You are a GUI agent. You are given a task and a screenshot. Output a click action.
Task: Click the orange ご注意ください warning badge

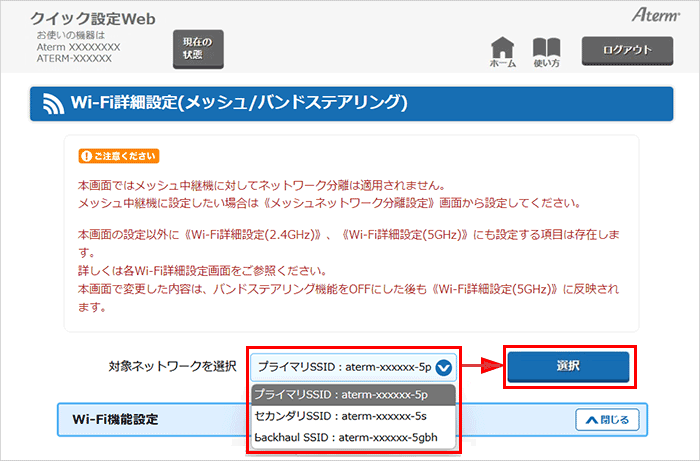119,156
